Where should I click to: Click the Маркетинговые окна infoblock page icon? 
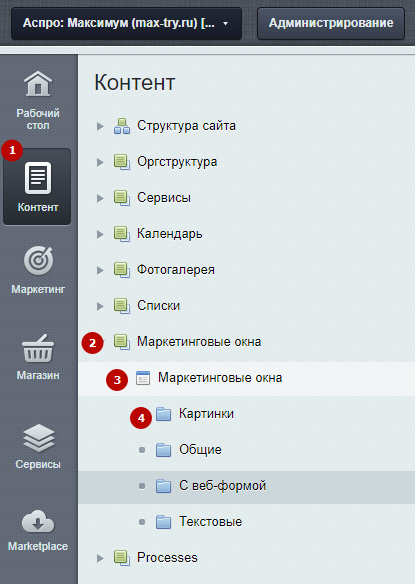(x=143, y=378)
